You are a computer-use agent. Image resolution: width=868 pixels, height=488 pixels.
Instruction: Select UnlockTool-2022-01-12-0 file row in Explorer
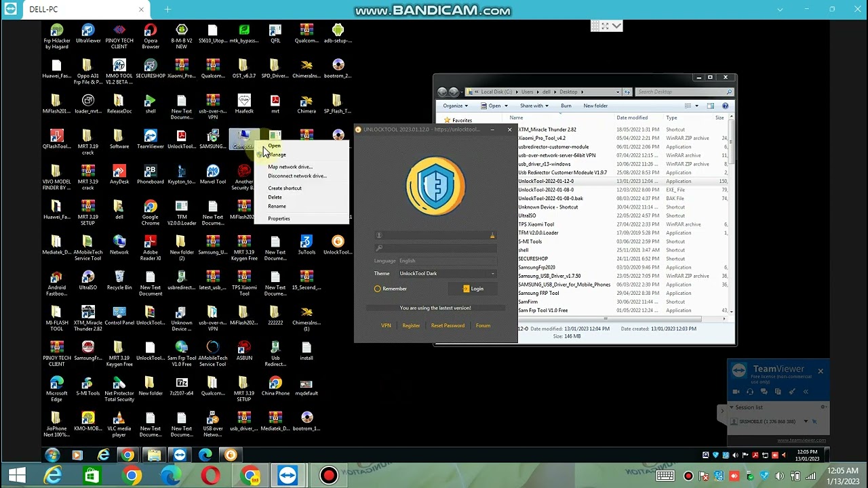[x=622, y=181]
